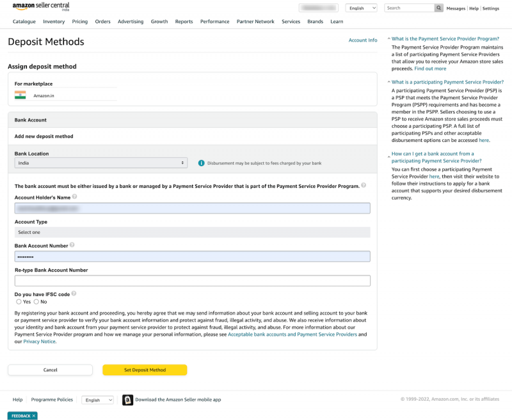Image resolution: width=512 pixels, height=420 pixels.
Task: Open the Brands menu
Action: click(x=315, y=22)
